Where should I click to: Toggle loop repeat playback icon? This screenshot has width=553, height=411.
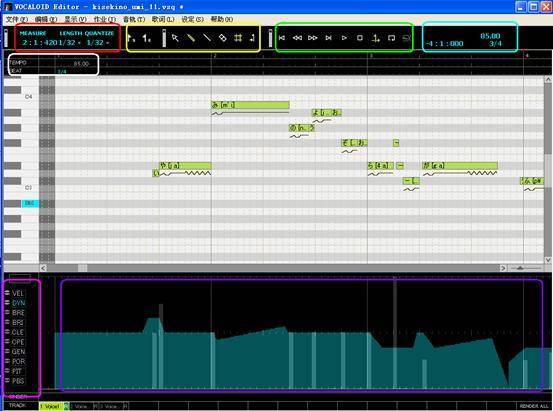point(391,38)
